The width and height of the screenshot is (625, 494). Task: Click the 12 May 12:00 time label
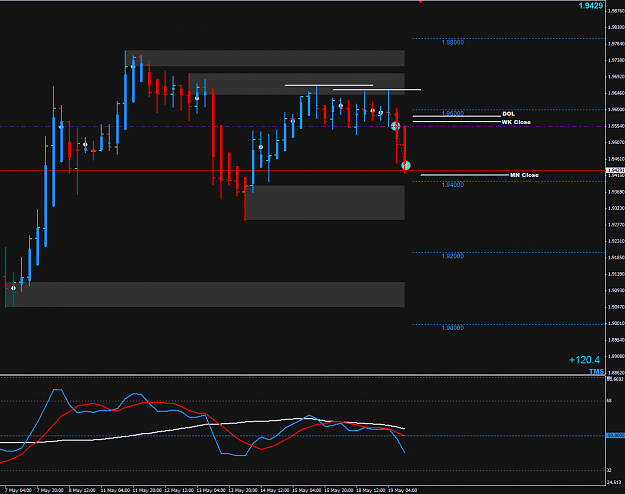click(179, 490)
